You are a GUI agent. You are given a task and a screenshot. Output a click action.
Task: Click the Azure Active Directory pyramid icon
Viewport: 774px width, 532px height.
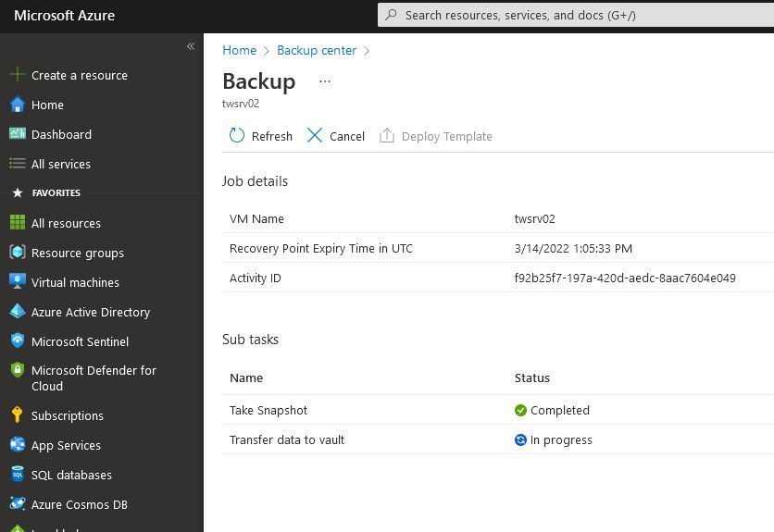coord(18,311)
